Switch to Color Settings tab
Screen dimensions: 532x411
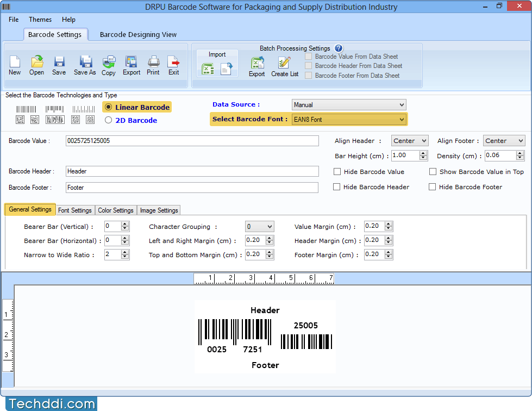pos(116,210)
